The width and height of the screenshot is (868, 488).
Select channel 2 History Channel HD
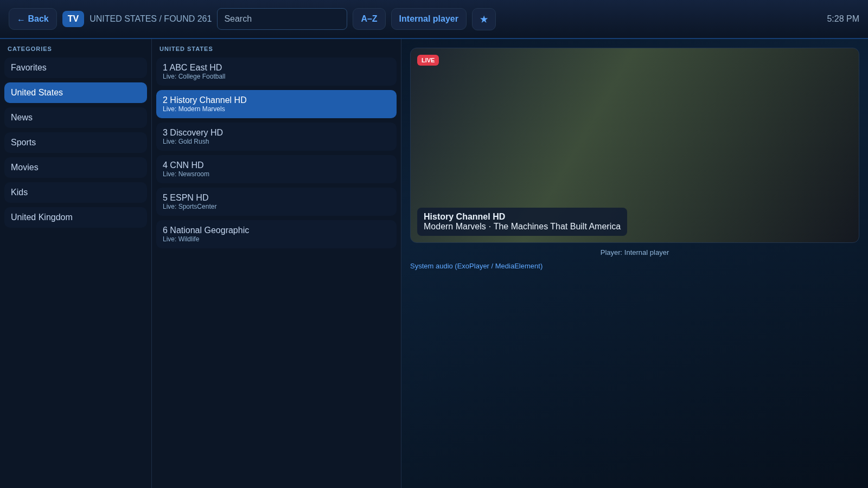(x=276, y=104)
